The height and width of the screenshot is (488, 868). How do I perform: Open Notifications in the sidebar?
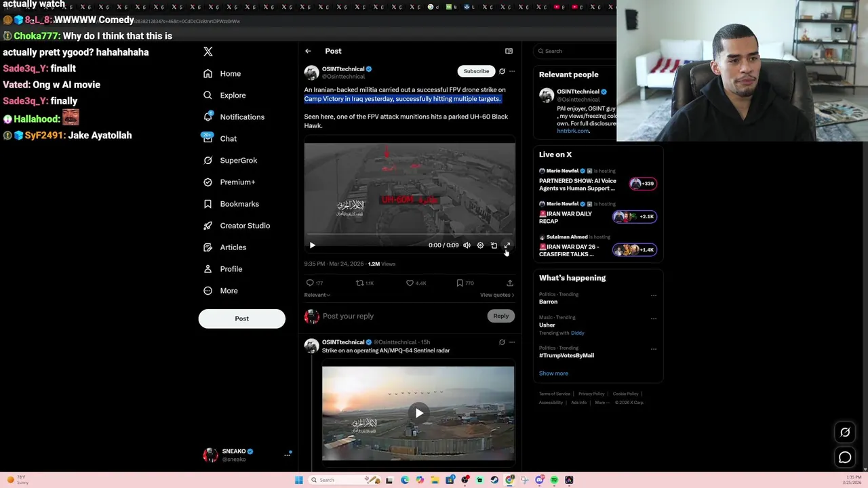tap(234, 117)
